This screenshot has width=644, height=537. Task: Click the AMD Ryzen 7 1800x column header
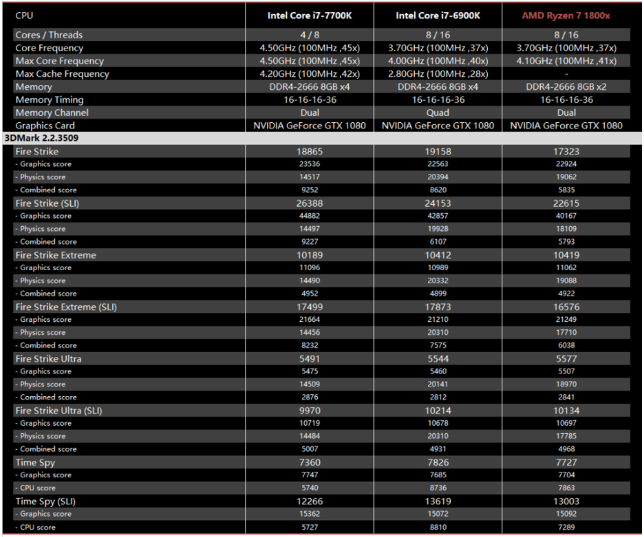tap(566, 16)
